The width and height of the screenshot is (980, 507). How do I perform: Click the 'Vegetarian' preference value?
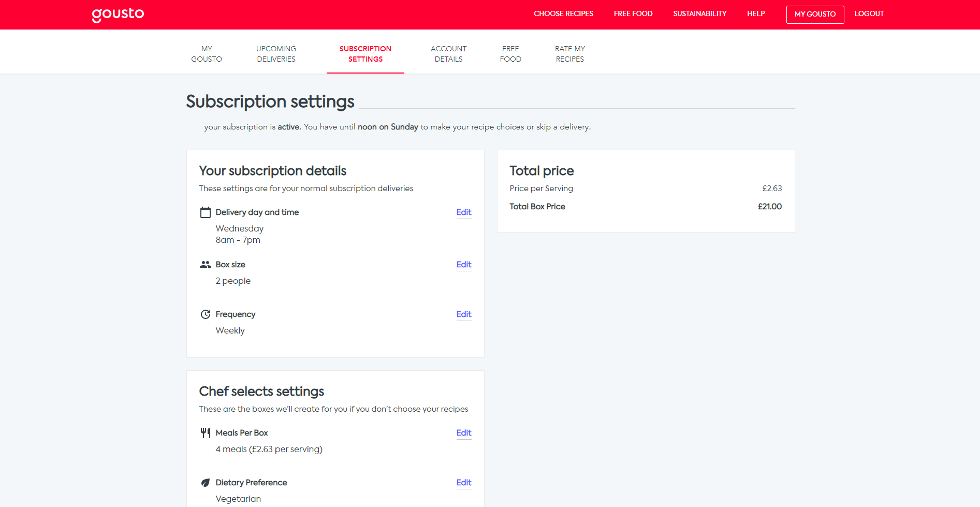tap(238, 499)
